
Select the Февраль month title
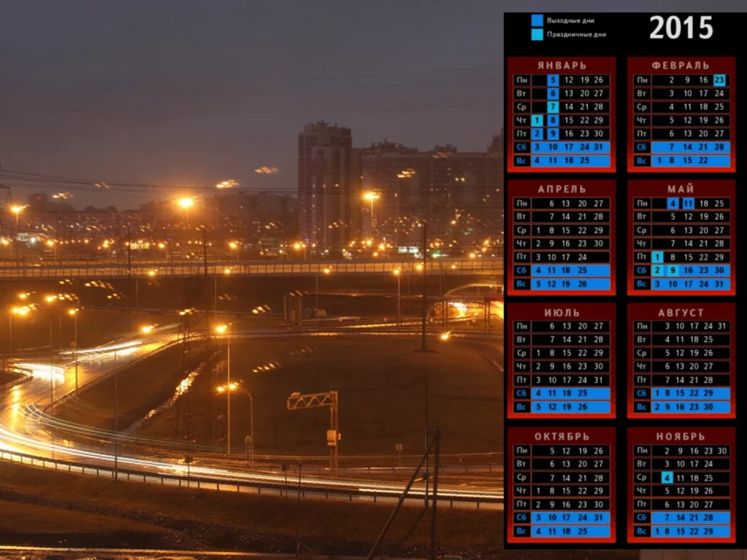[x=681, y=65]
